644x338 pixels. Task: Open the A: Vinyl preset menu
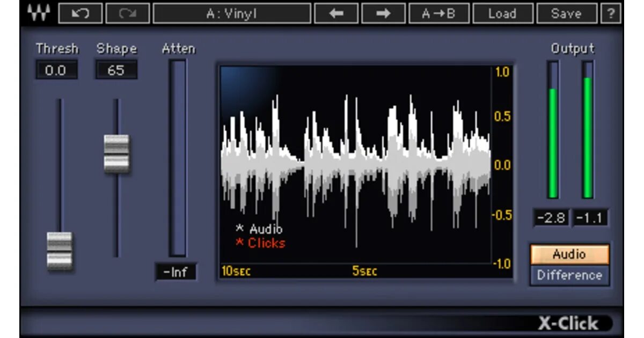232,13
